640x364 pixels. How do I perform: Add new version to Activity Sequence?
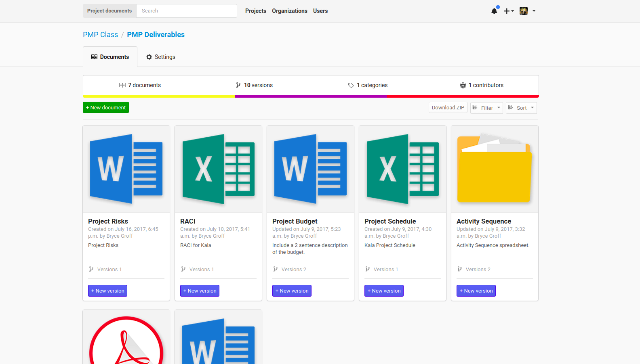[x=476, y=291]
